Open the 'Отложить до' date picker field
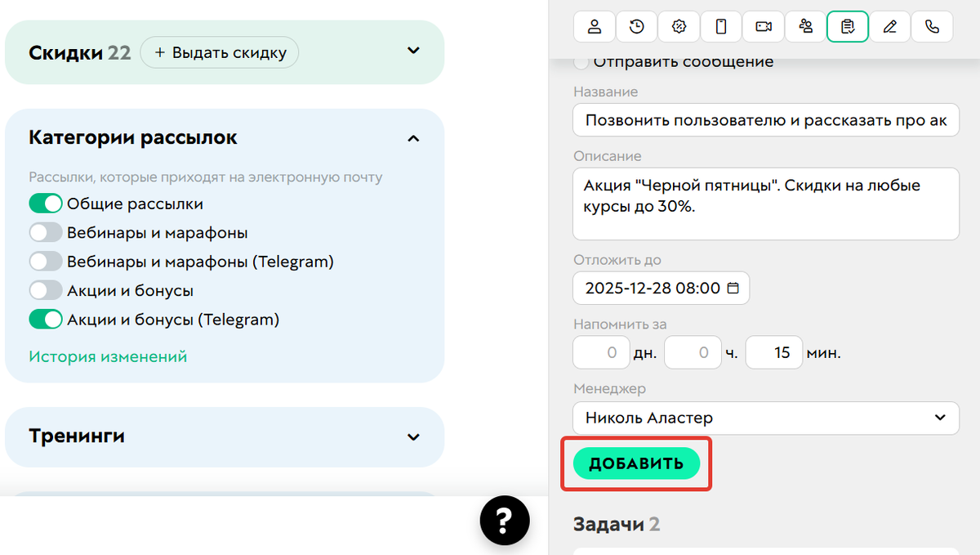 pyautogui.click(x=661, y=287)
